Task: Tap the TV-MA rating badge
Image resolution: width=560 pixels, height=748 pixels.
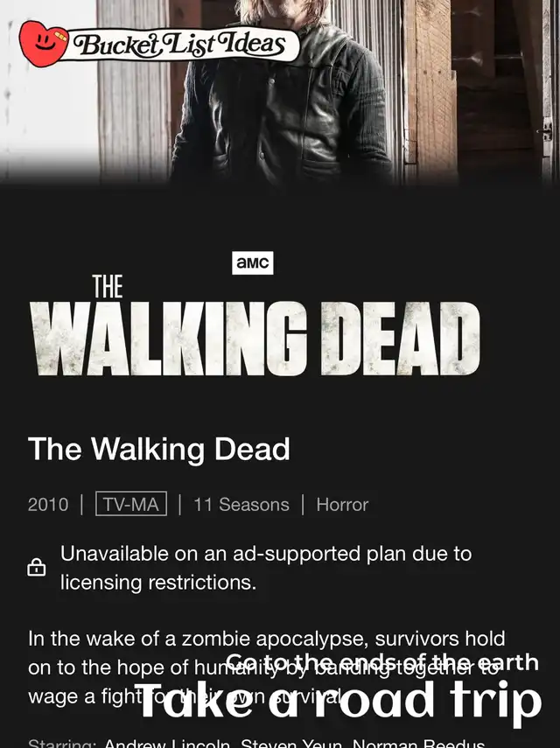Action: 131,504
